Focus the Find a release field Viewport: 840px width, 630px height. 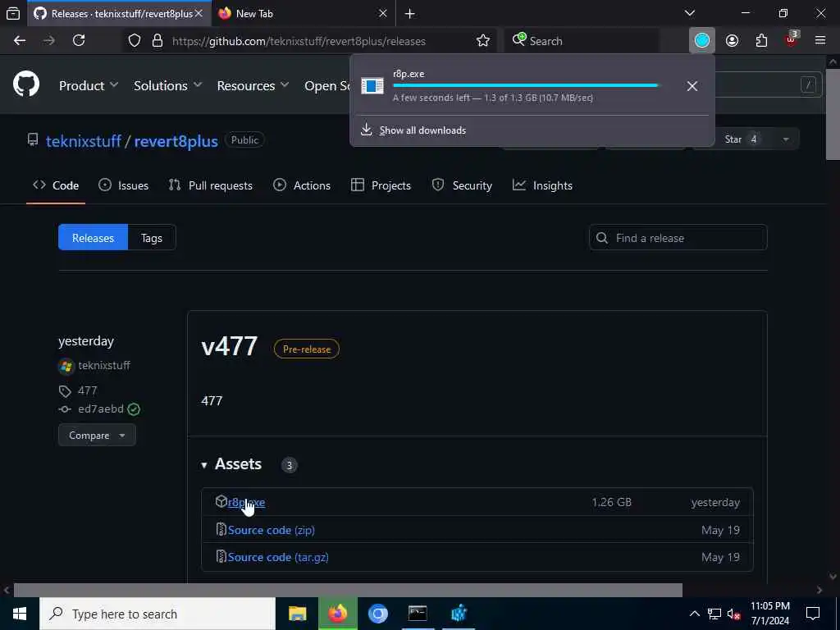tap(678, 237)
